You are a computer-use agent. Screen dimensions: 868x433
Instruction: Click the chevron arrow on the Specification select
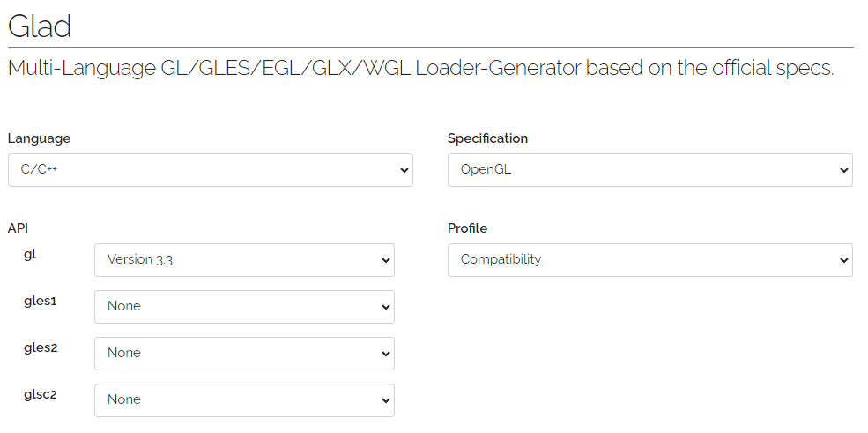point(844,170)
